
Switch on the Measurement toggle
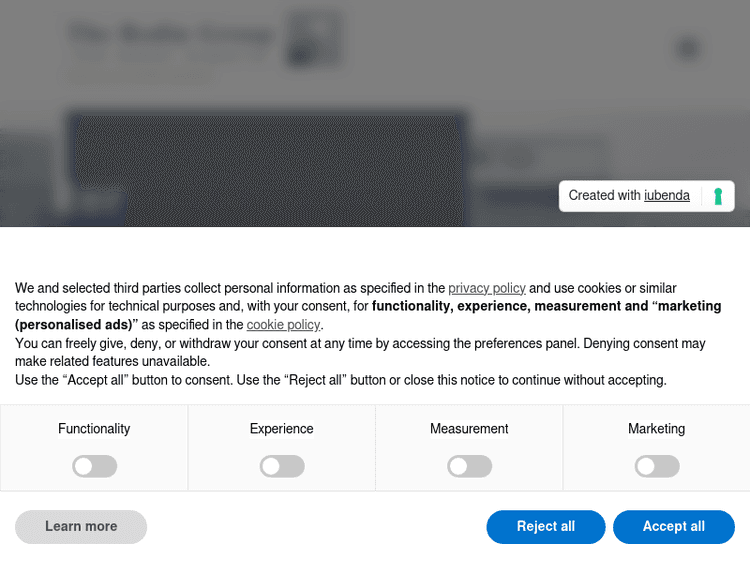[x=469, y=466]
